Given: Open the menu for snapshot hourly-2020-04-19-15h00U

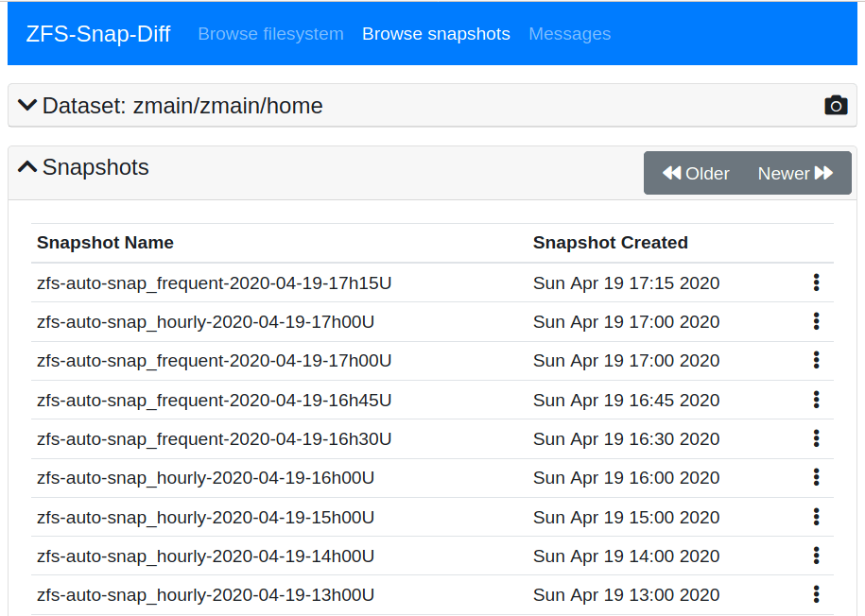Looking at the screenshot, I should 816,517.
